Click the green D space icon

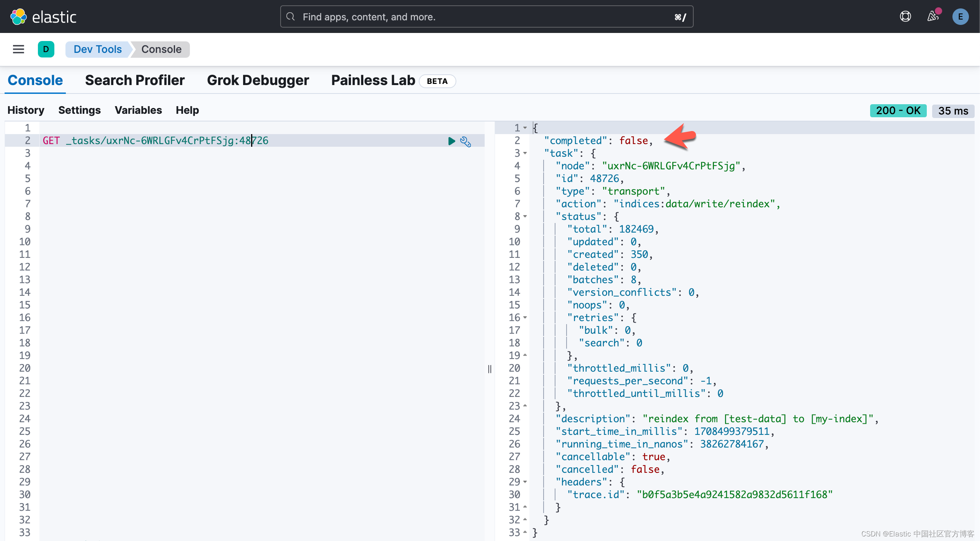click(46, 49)
